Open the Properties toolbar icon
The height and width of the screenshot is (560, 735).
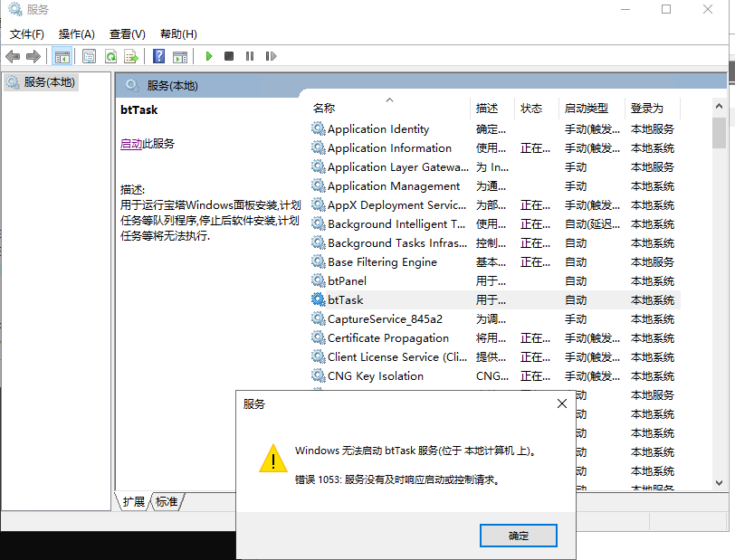[x=89, y=57]
